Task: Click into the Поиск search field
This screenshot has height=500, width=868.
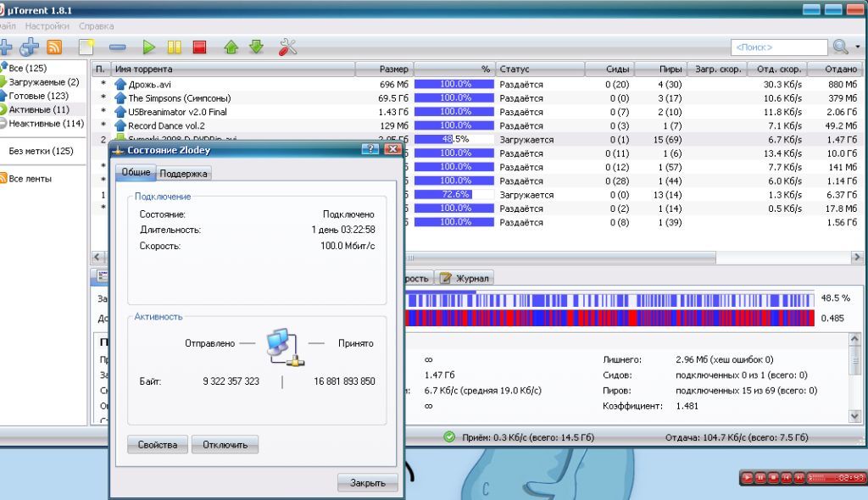Action: click(778, 47)
